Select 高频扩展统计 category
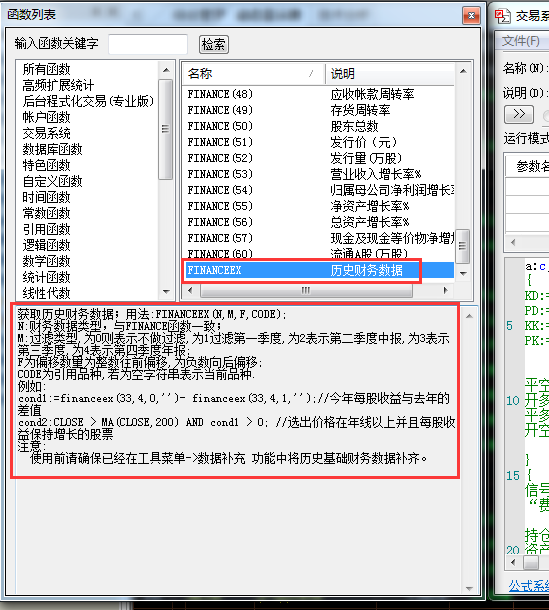 pos(58,85)
